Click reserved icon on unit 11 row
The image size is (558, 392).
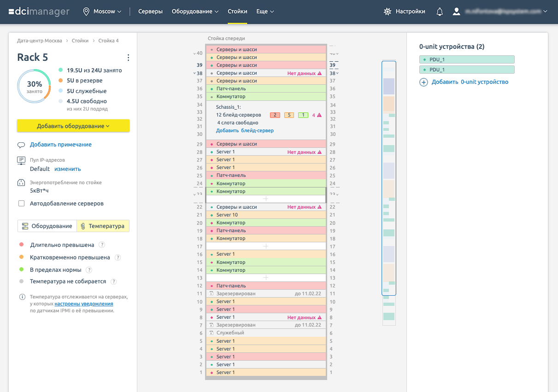pyautogui.click(x=211, y=293)
